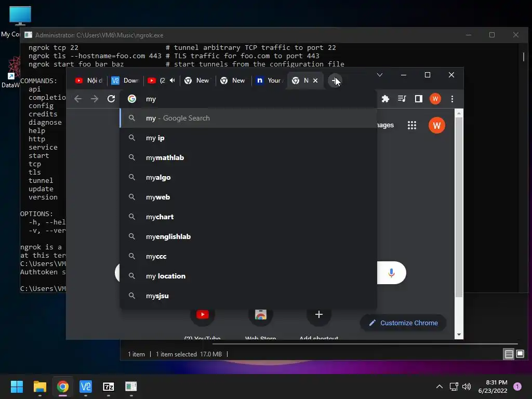Click the browser back arrow
Viewport: 532px width, 399px height.
coord(78,99)
